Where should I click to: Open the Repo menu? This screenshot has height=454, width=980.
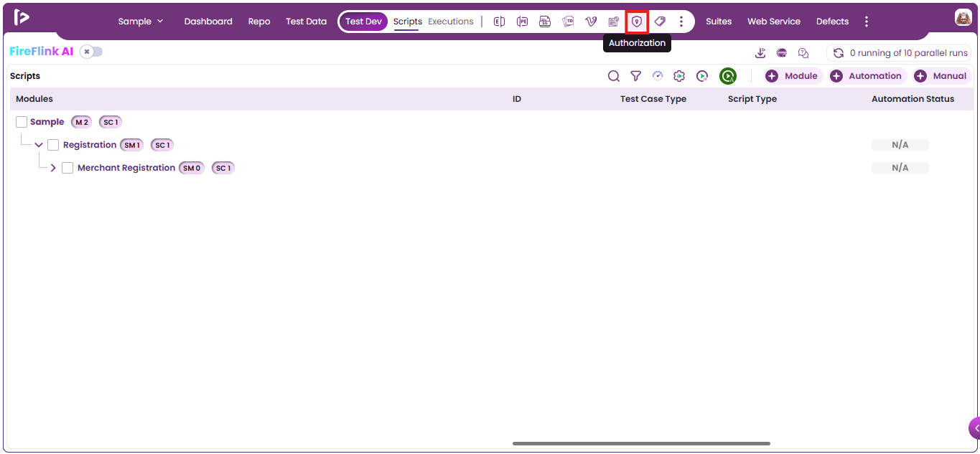(259, 22)
